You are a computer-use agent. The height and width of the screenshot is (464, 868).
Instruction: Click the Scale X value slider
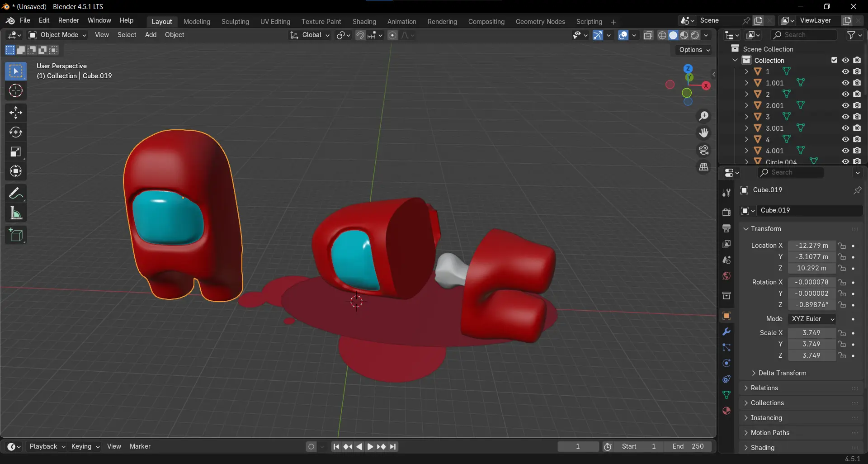pyautogui.click(x=811, y=333)
